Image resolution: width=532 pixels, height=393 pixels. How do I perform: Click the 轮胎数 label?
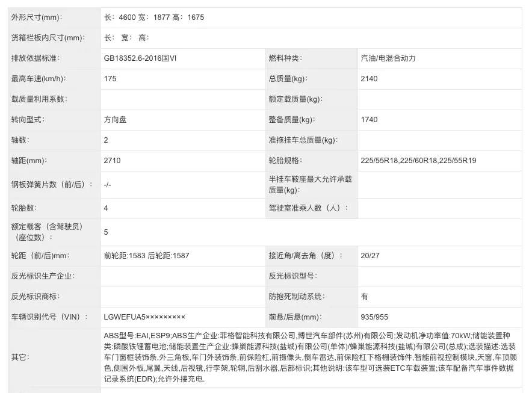tap(24, 208)
